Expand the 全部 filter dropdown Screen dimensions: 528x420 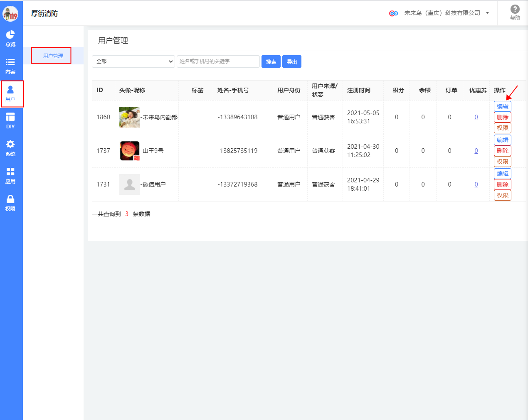133,61
